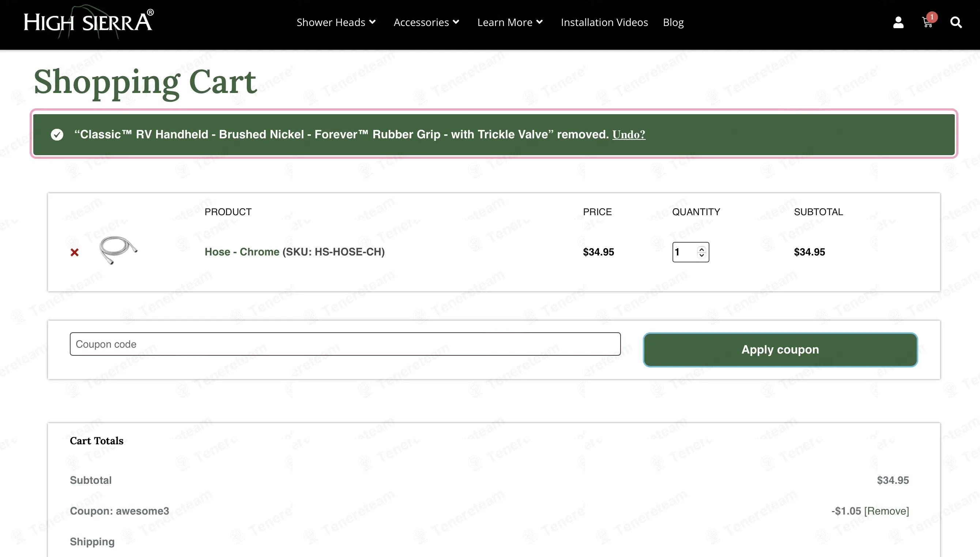Open the user account icon

[898, 22]
